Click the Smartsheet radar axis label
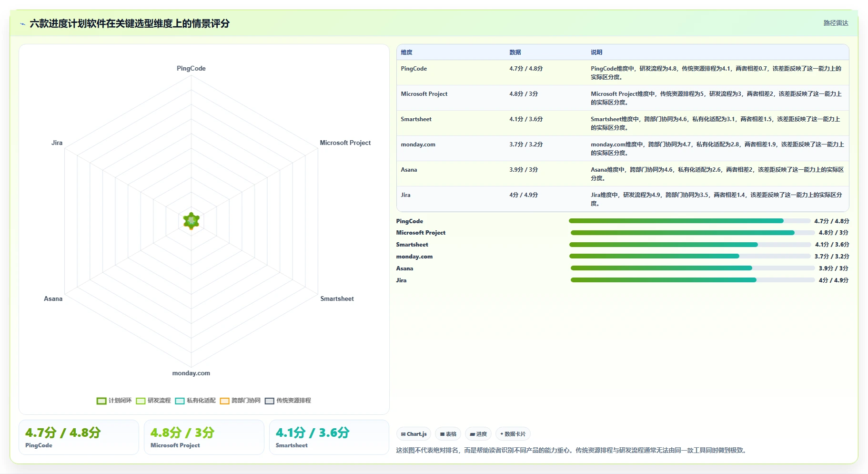868x474 pixels. pos(337,299)
